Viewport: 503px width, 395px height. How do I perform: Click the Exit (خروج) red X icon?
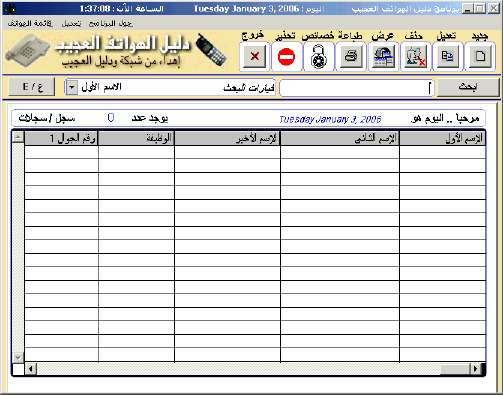click(254, 56)
